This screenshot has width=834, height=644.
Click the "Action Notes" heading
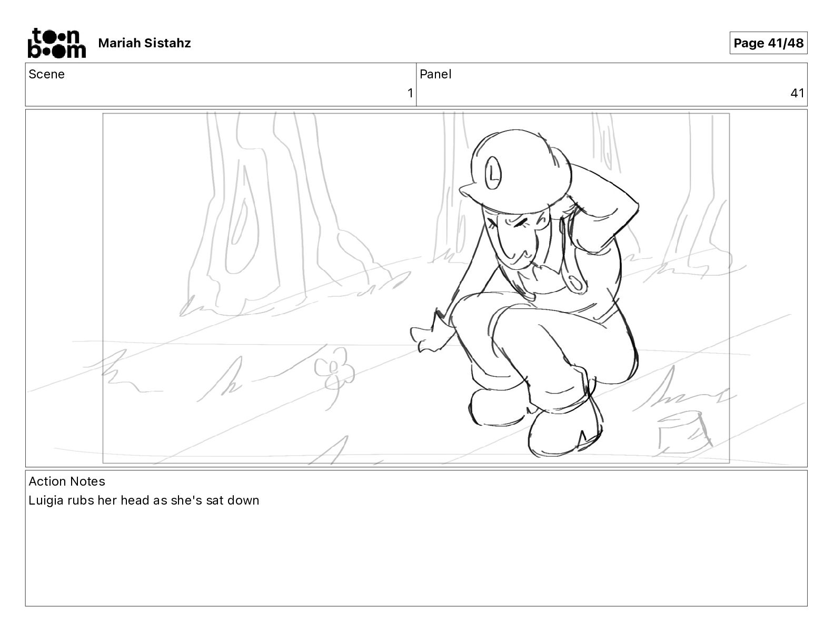pyautogui.click(x=67, y=481)
